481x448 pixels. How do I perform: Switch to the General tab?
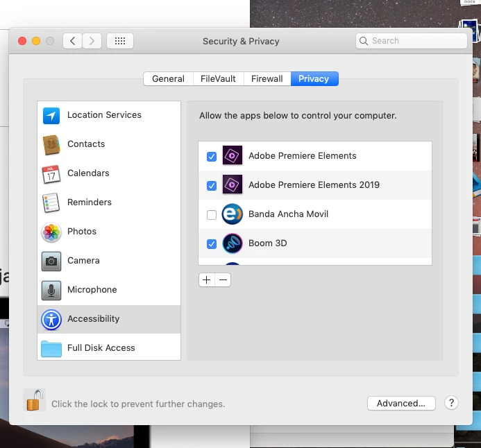coord(168,79)
